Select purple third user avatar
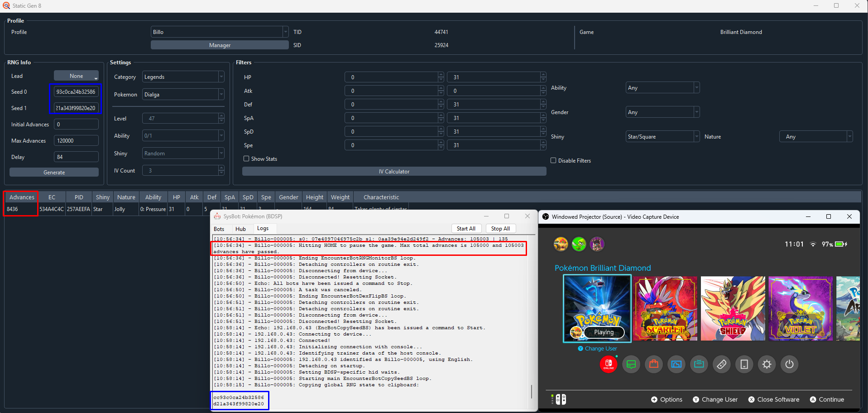The width and height of the screenshot is (868, 413). (597, 244)
